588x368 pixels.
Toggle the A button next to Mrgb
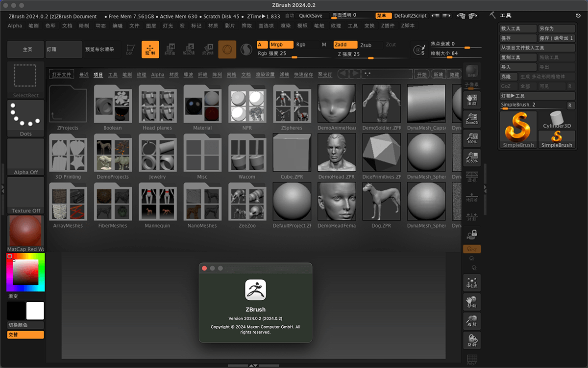pyautogui.click(x=262, y=45)
